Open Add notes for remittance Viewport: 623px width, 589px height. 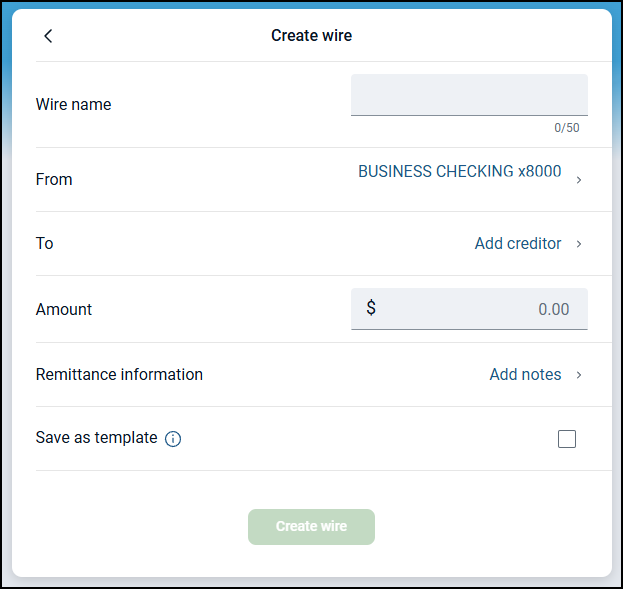click(525, 374)
